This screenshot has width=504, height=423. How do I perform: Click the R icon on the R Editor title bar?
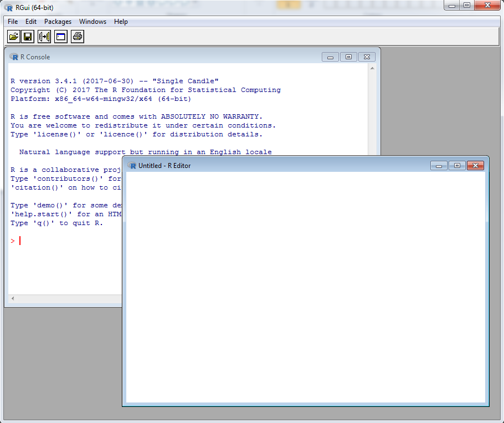tap(131, 165)
